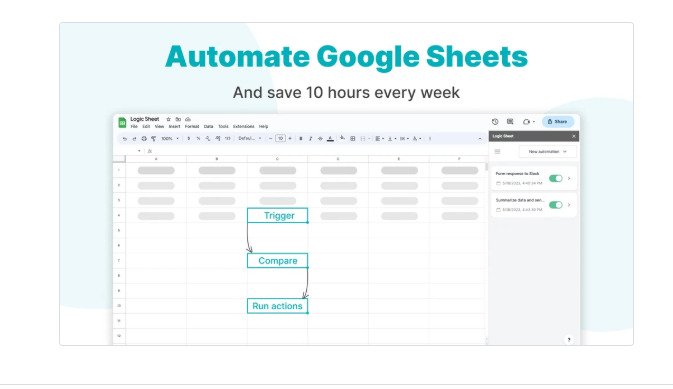Expand the Summarize data automation chevron
Image resolution: width=673 pixels, height=389 pixels.
(x=569, y=205)
